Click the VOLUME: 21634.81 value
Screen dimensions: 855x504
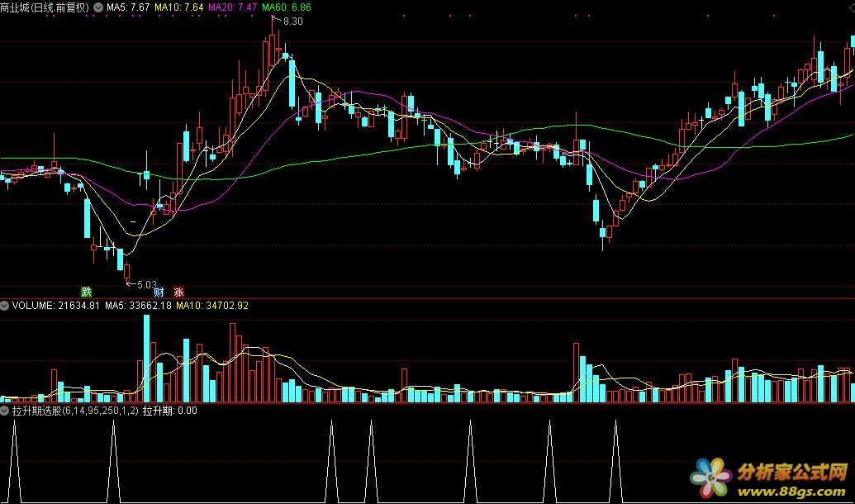tap(55, 306)
